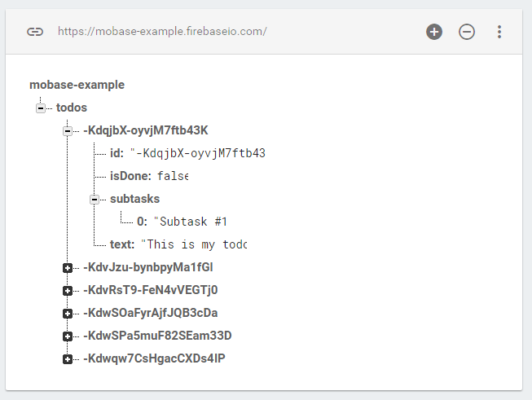This screenshot has width=532, height=400.
Task: Expand the -KdwSPa5muF82SEam33D node
Action: (x=67, y=336)
